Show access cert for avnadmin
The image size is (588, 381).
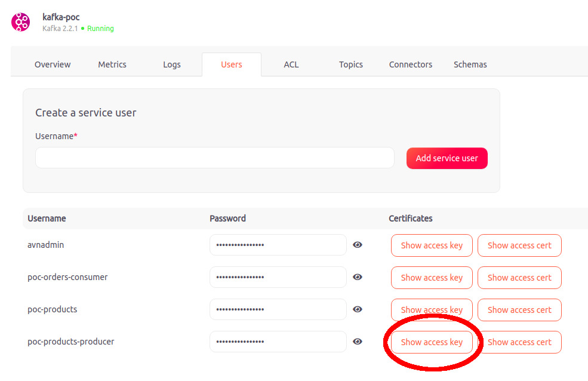click(x=519, y=245)
